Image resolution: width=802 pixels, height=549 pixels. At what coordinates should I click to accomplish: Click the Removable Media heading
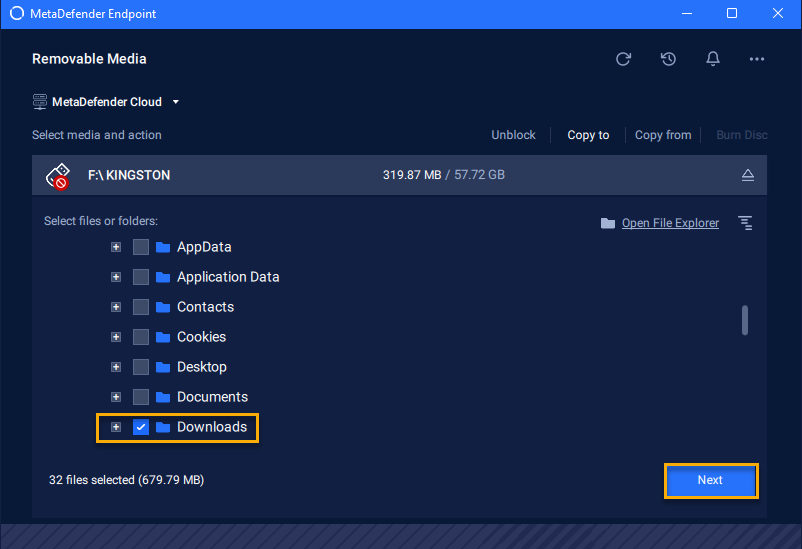89,59
